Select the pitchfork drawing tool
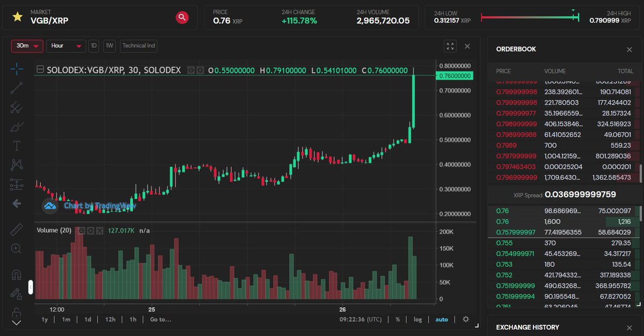644x336 pixels. click(x=17, y=108)
